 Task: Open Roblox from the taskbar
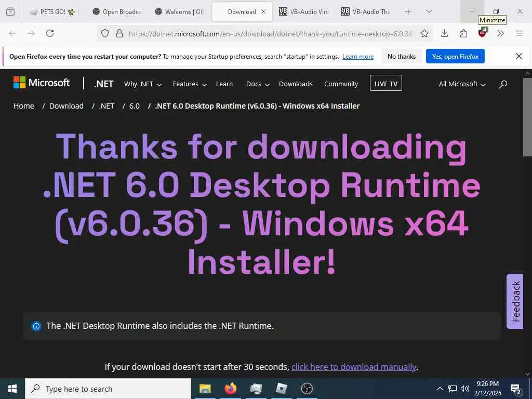(281, 389)
